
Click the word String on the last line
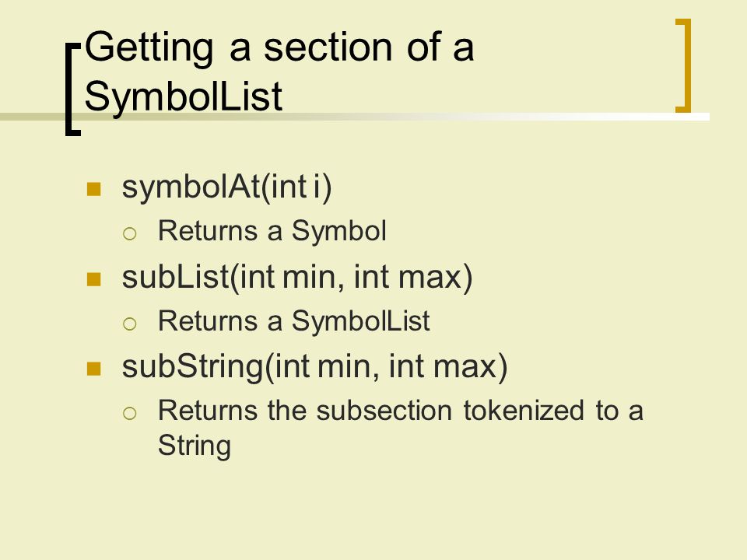(x=195, y=446)
